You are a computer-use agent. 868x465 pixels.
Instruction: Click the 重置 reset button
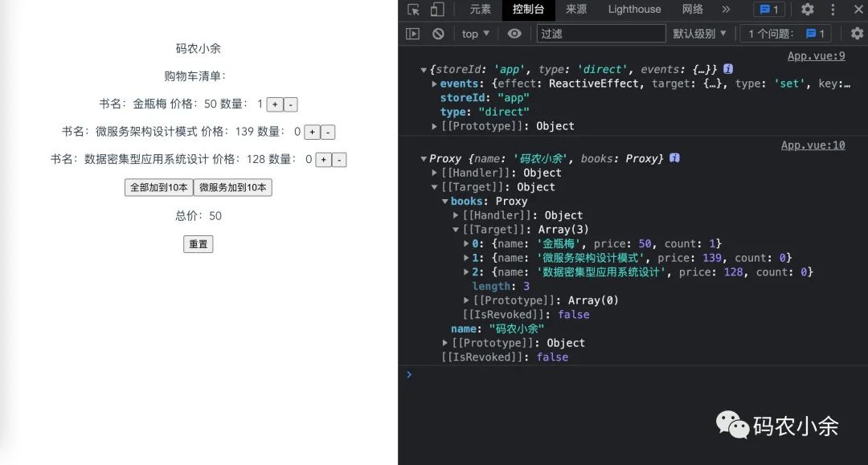(199, 244)
